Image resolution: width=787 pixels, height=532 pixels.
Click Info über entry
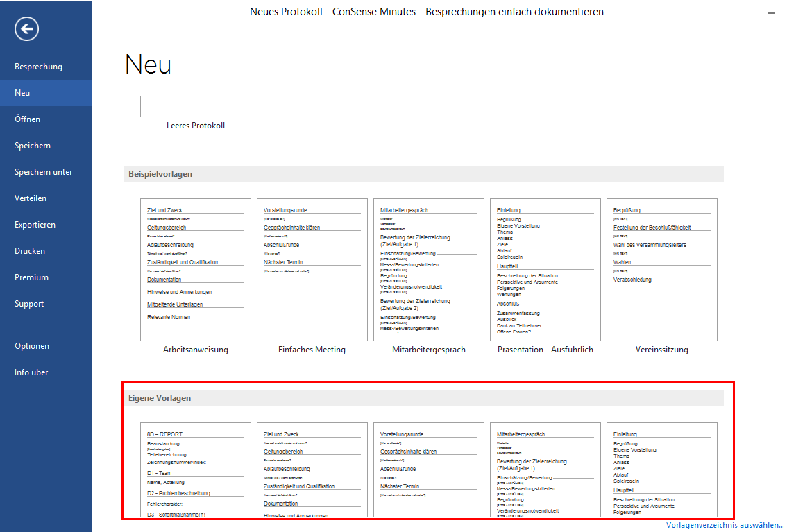31,372
